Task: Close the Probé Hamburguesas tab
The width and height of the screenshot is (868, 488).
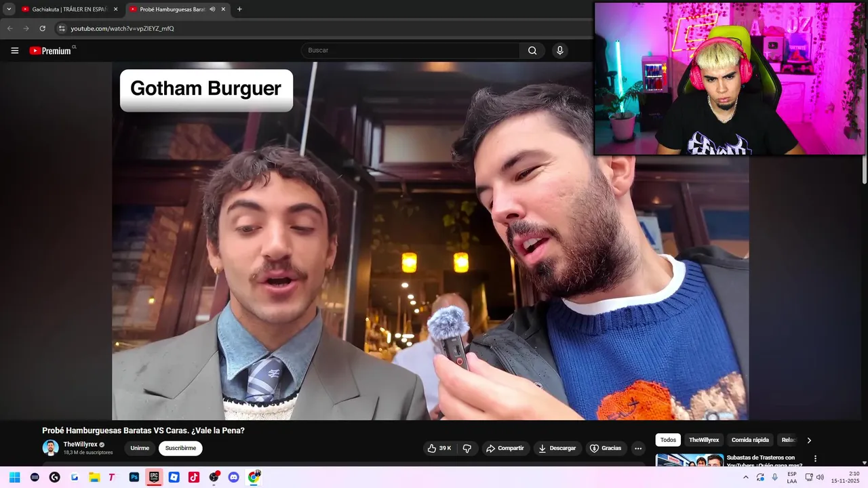Action: point(223,9)
